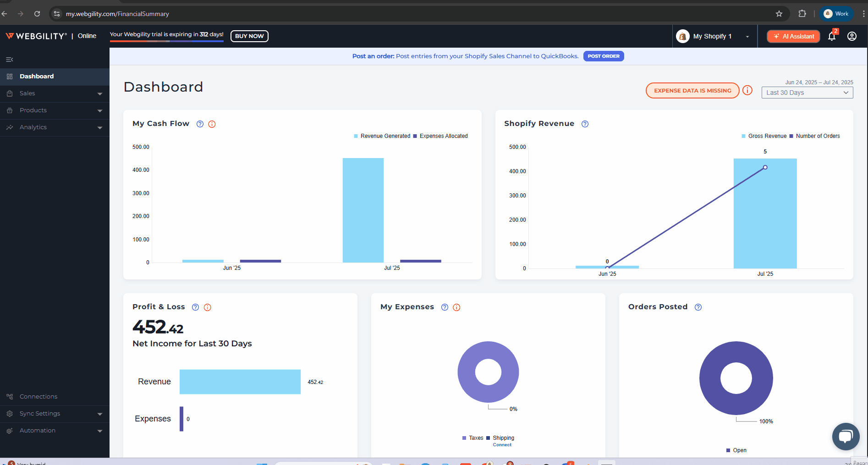The image size is (868, 465).
Task: Click the My Cash Flow help icon
Action: click(200, 124)
